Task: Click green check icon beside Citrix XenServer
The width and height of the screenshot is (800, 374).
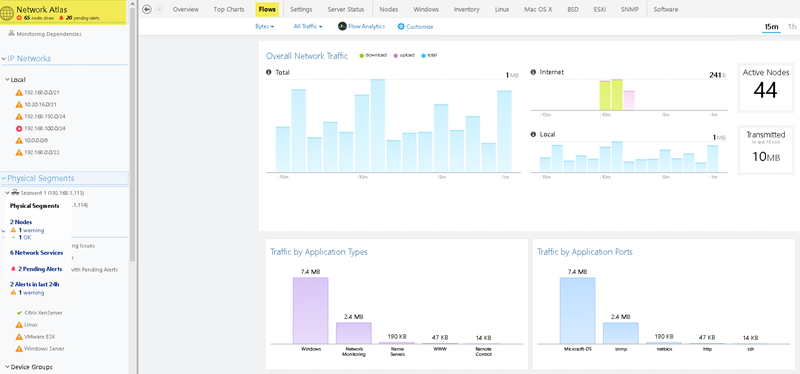Action: click(19, 313)
